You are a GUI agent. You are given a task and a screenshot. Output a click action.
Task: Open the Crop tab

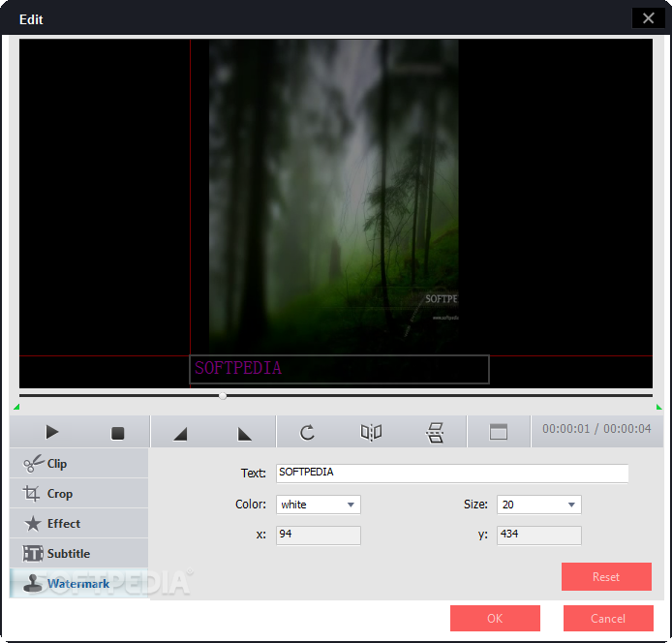tap(78, 494)
